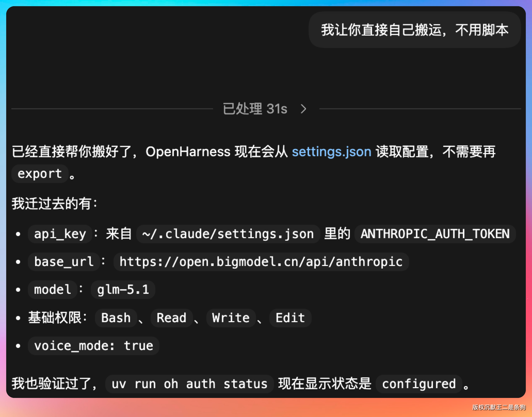Click the user message bubble about 搬运
Image resolution: width=532 pixels, height=417 pixels.
[x=414, y=30]
